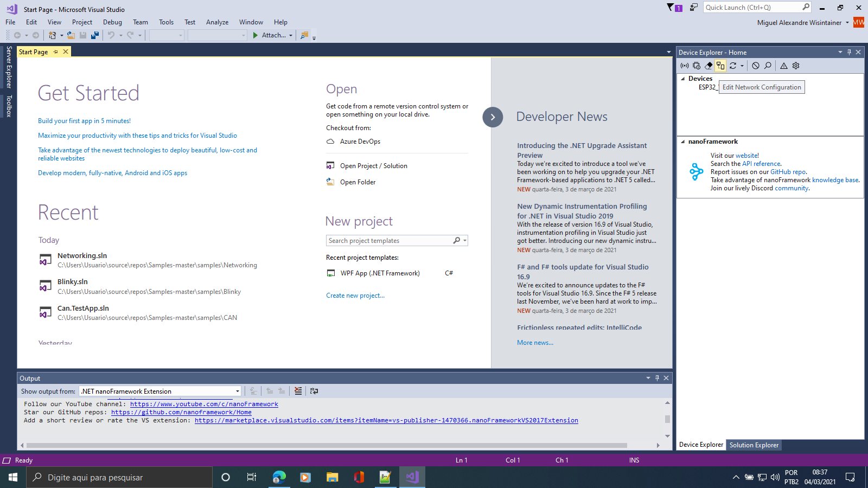Click the Open File toolbar icon
The width and height of the screenshot is (868, 488).
pyautogui.click(x=71, y=35)
